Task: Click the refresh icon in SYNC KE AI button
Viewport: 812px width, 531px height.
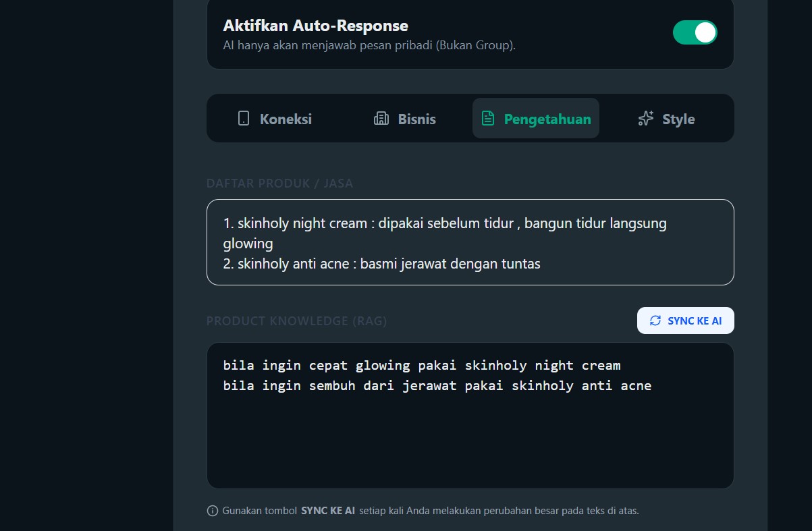Action: [655, 320]
